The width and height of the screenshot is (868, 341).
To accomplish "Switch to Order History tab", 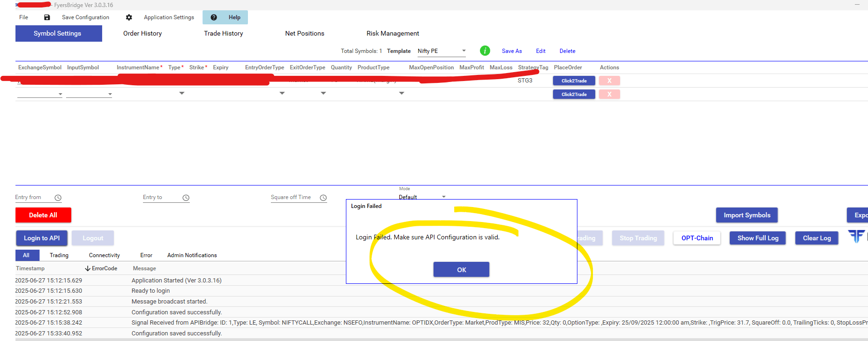I will (142, 33).
